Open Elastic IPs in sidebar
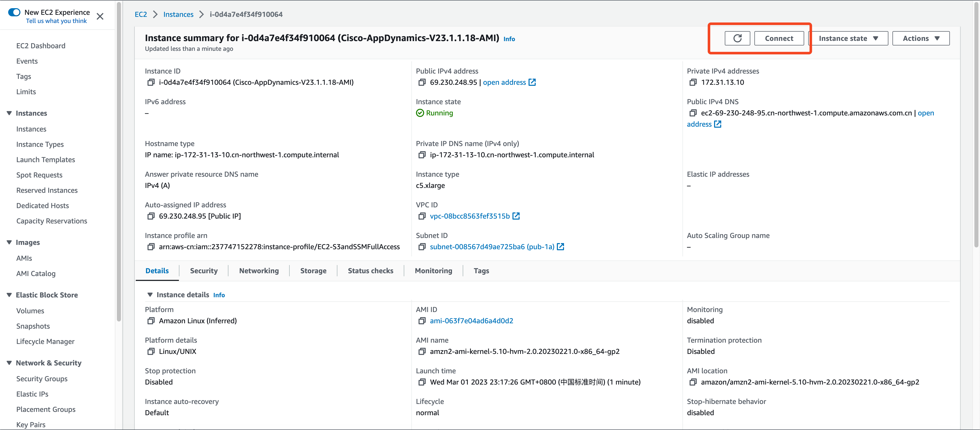 coord(32,394)
